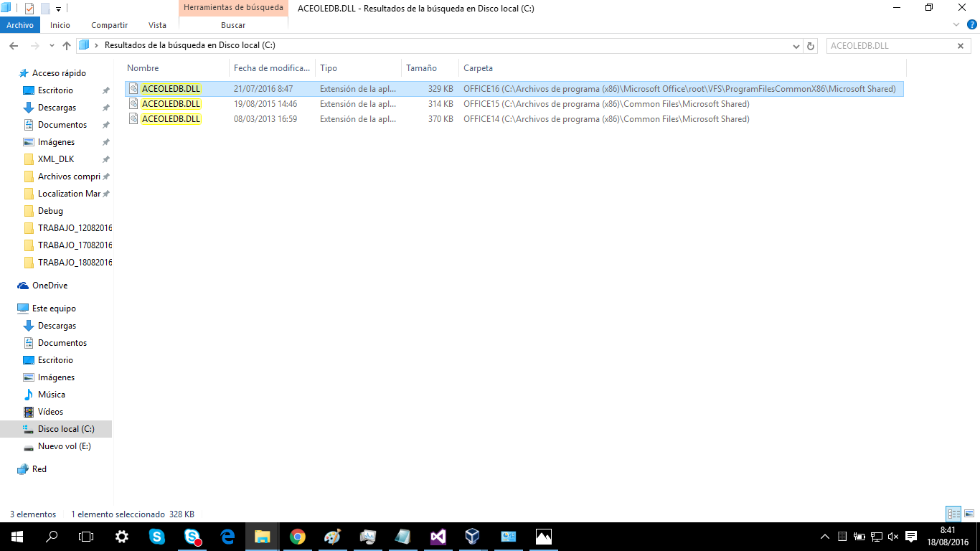Open pinned Escritorio under Acceso rápido

(55, 90)
